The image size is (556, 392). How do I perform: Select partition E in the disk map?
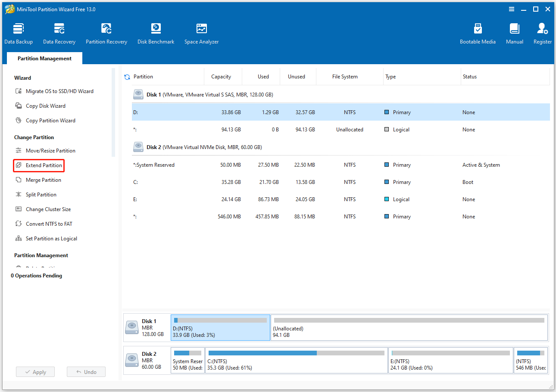click(450, 360)
